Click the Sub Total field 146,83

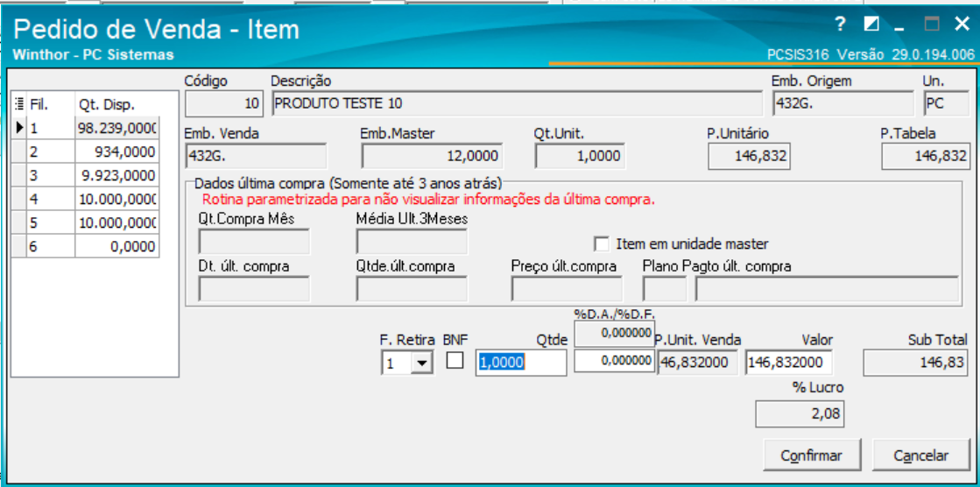pos(916,363)
